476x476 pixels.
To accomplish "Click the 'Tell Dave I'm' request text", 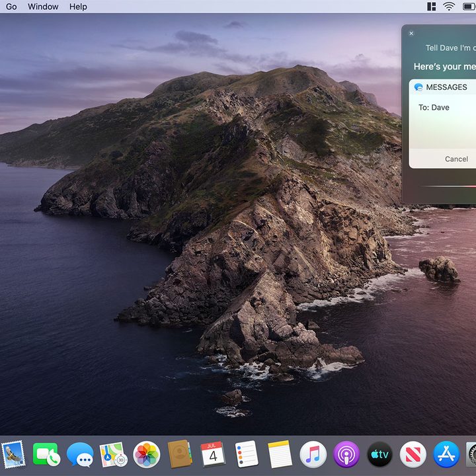I will tap(450, 48).
